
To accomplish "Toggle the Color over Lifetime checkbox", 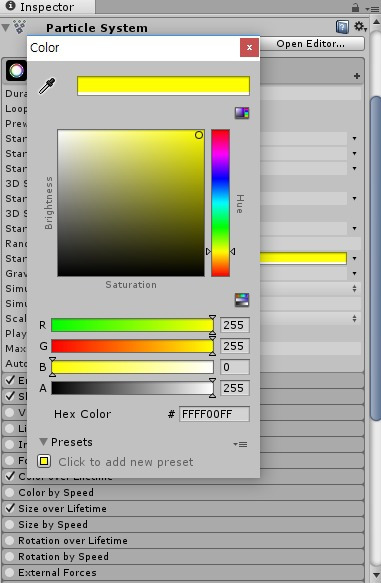I will coord(10,476).
